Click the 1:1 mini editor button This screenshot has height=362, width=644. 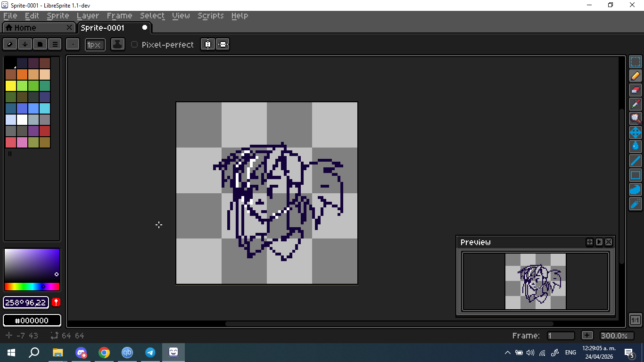[636, 320]
